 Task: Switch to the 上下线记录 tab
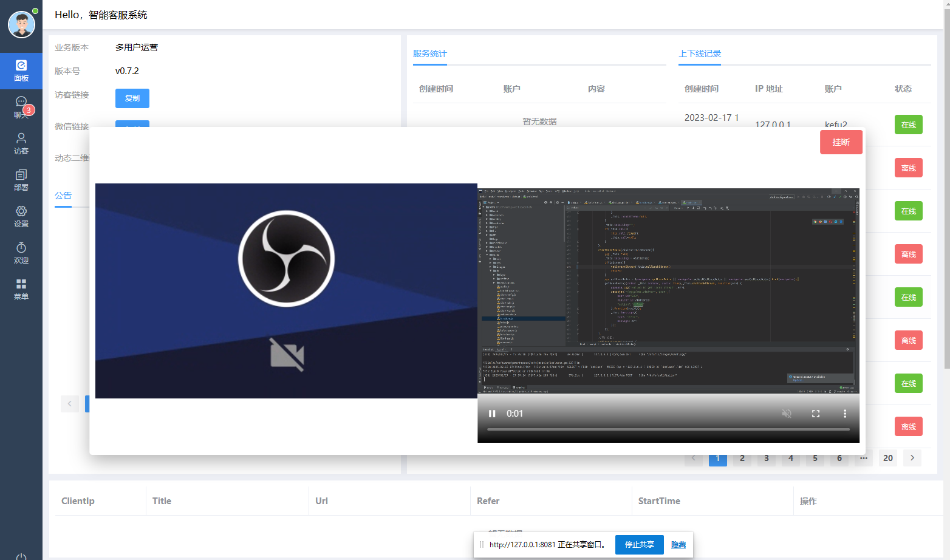click(700, 53)
